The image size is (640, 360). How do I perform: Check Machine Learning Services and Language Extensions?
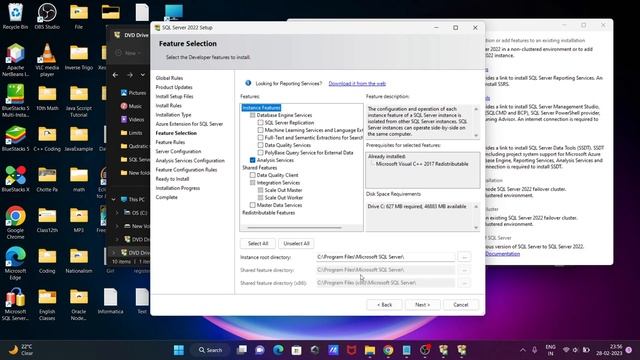[x=260, y=130]
